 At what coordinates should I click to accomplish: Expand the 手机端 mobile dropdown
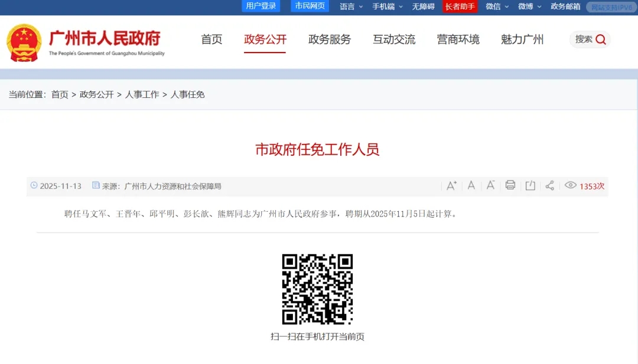click(x=387, y=6)
